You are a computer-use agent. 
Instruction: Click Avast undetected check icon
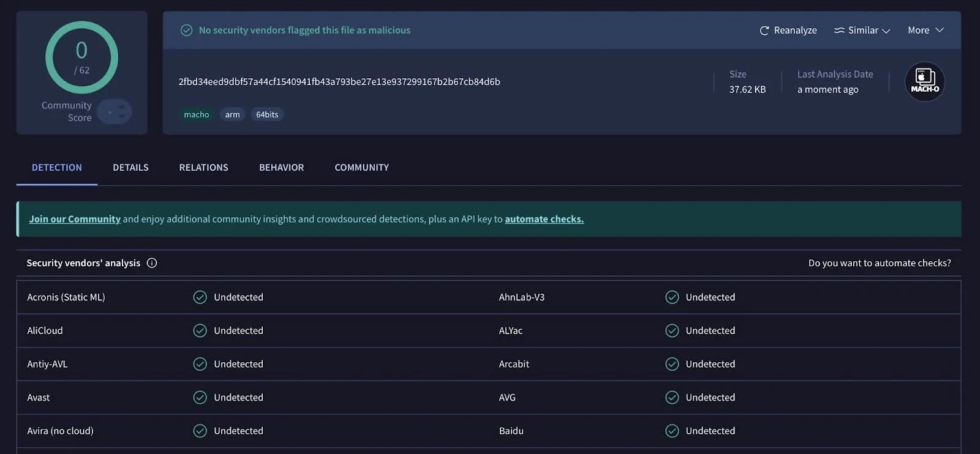[x=200, y=397]
